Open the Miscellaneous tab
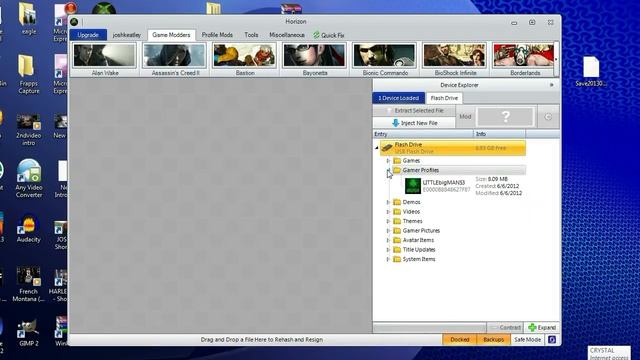Screen dimensions: 640x360 coord(287,35)
